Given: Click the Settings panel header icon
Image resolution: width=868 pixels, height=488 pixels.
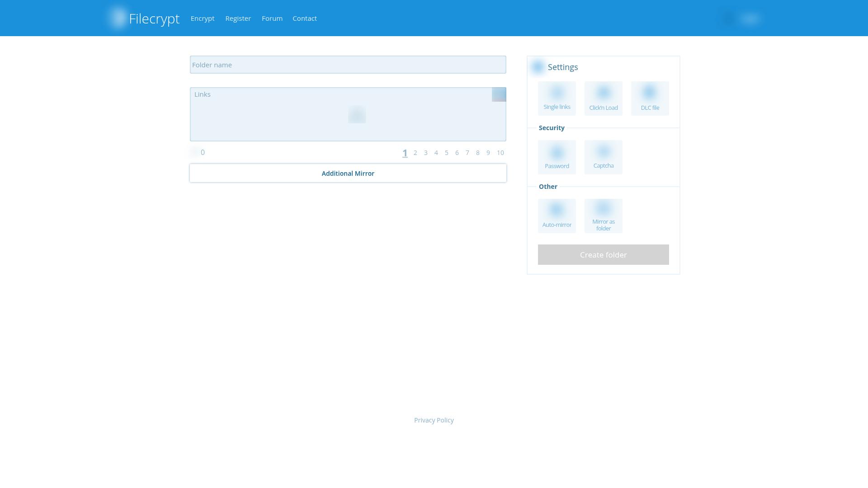Looking at the screenshot, I should pyautogui.click(x=538, y=67).
